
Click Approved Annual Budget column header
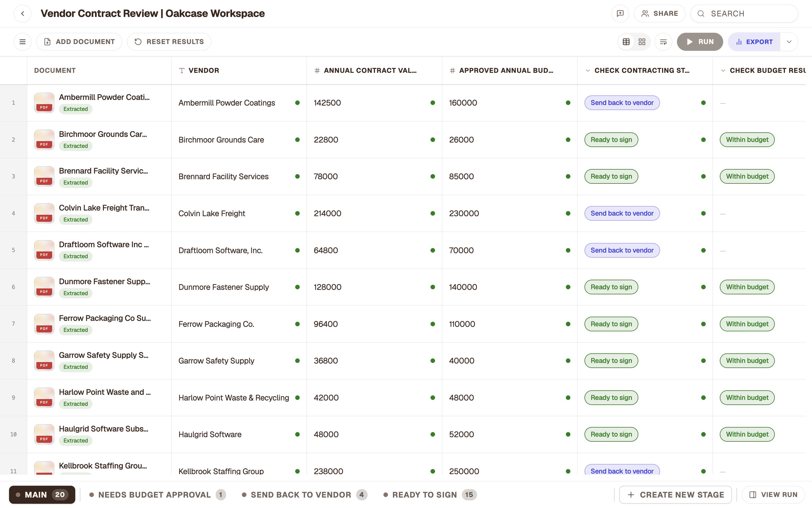point(510,71)
